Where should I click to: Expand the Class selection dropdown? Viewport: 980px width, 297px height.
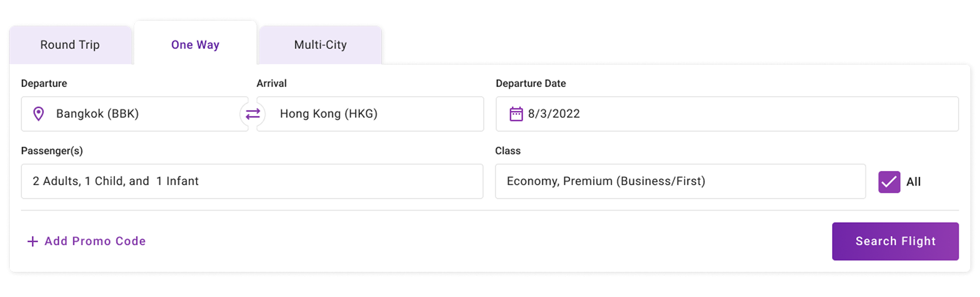(680, 181)
